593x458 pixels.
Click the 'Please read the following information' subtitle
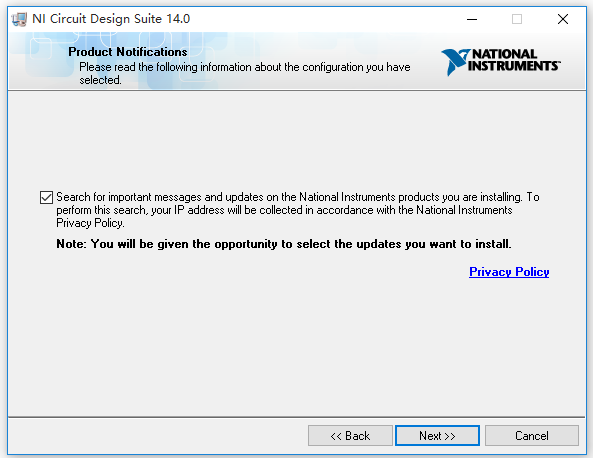(245, 67)
